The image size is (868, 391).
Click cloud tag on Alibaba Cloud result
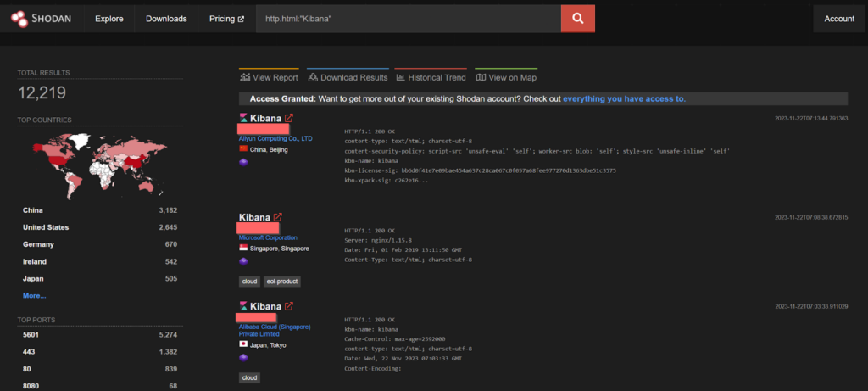click(250, 377)
